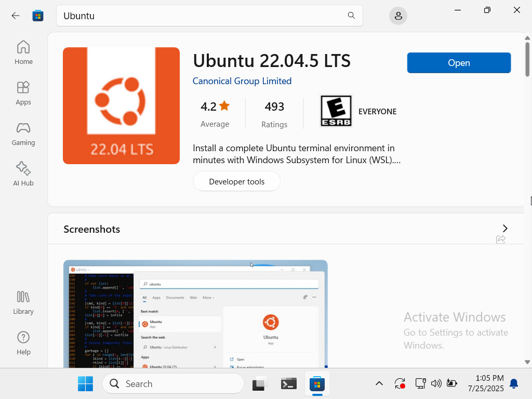Click the Developer tools category button
Image resolution: width=532 pixels, height=399 pixels.
pos(236,181)
